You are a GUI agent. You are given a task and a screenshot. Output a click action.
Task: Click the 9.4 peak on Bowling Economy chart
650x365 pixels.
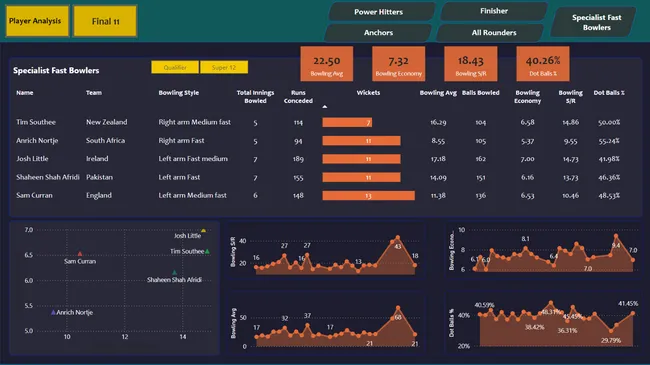(616, 236)
